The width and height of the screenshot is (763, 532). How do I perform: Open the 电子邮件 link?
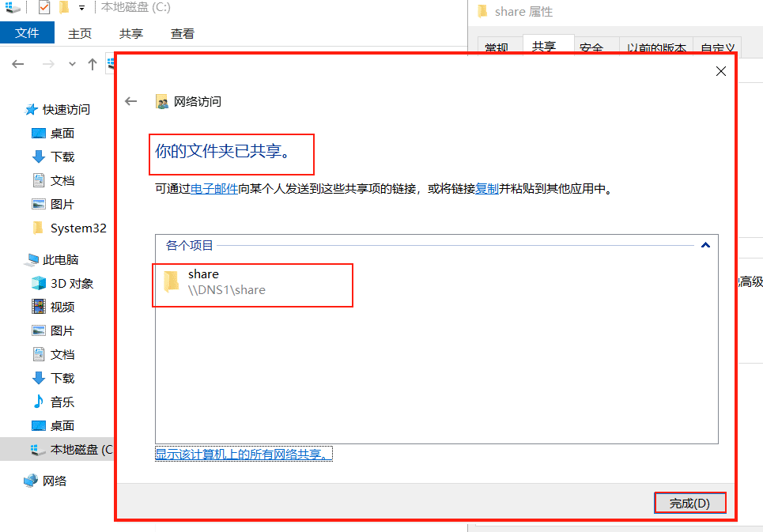tap(214, 189)
